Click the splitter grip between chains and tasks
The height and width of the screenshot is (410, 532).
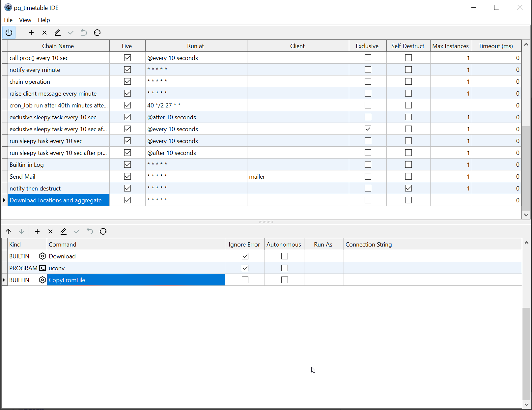[266, 222]
